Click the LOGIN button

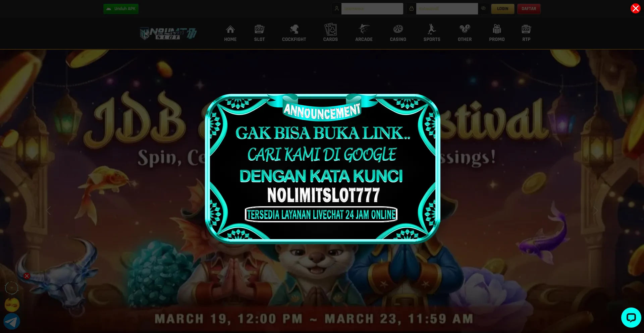[502, 9]
